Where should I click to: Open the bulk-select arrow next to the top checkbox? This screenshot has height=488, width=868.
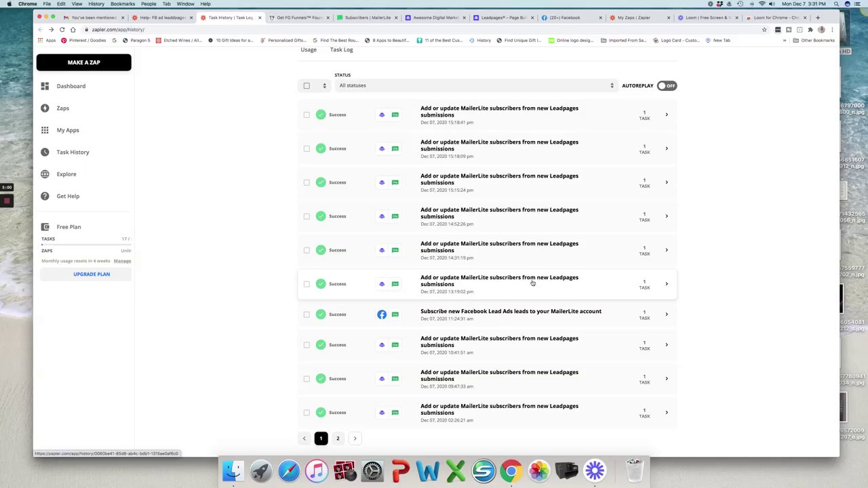(x=324, y=85)
